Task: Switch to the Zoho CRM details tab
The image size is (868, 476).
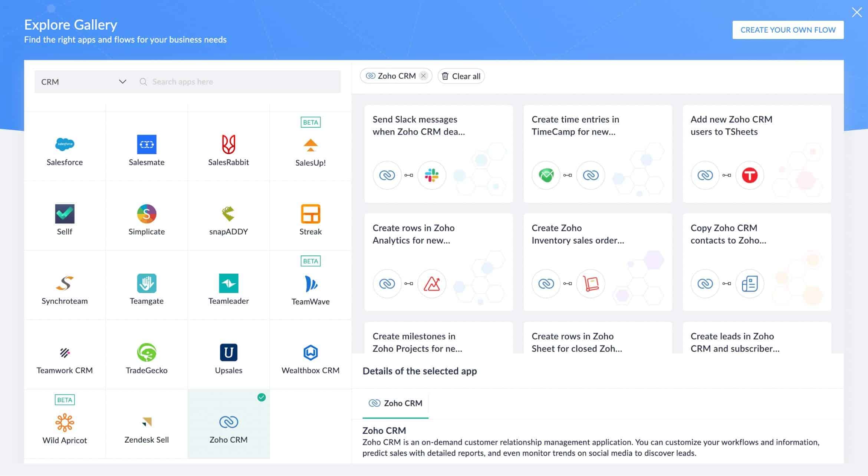Action: coord(395,403)
